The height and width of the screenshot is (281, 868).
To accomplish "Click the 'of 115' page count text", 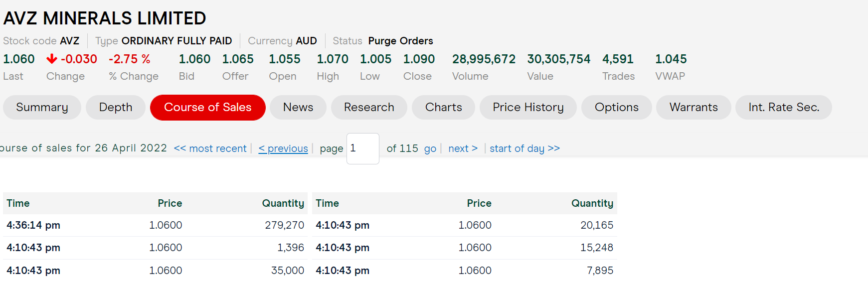I will (x=402, y=148).
